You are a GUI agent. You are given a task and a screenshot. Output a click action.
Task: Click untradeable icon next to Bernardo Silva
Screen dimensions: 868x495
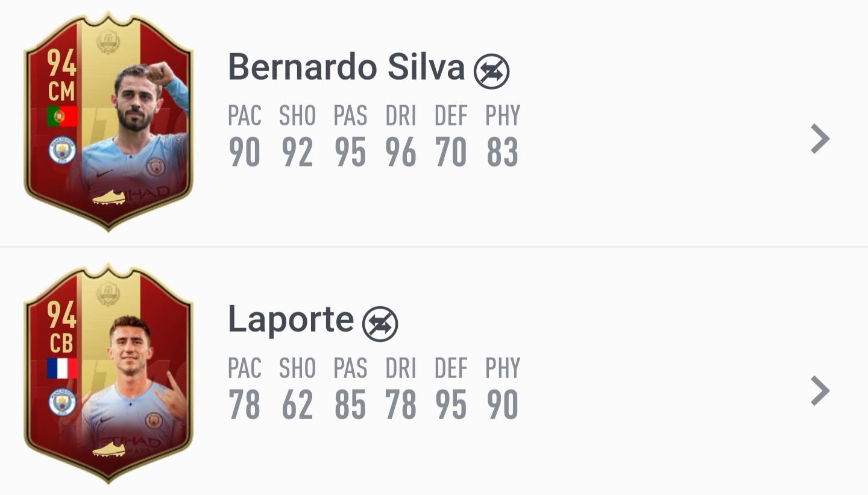tap(491, 71)
